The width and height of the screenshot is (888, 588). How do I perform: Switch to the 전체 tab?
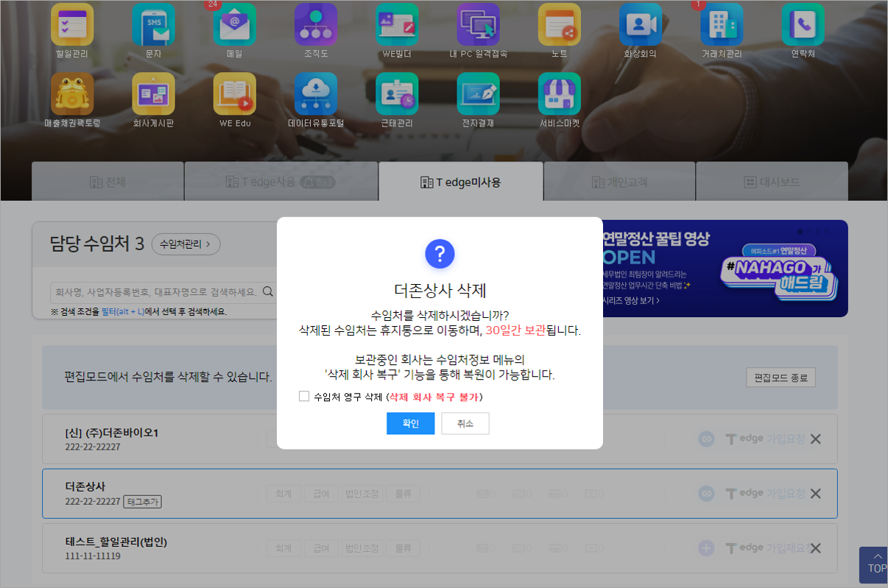(x=108, y=182)
